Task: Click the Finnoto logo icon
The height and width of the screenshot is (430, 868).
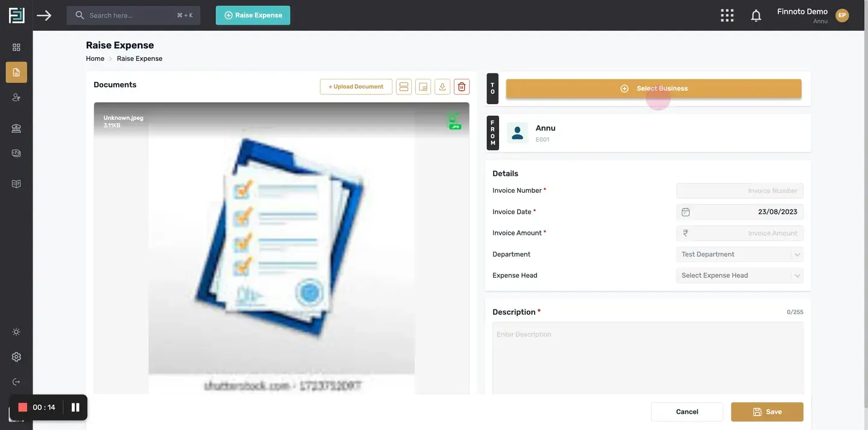Action: pos(16,15)
